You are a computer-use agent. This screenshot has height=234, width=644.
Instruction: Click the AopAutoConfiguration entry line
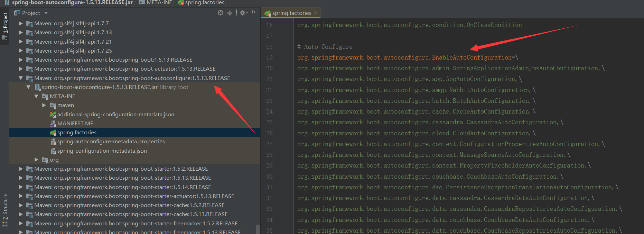[x=409, y=79]
